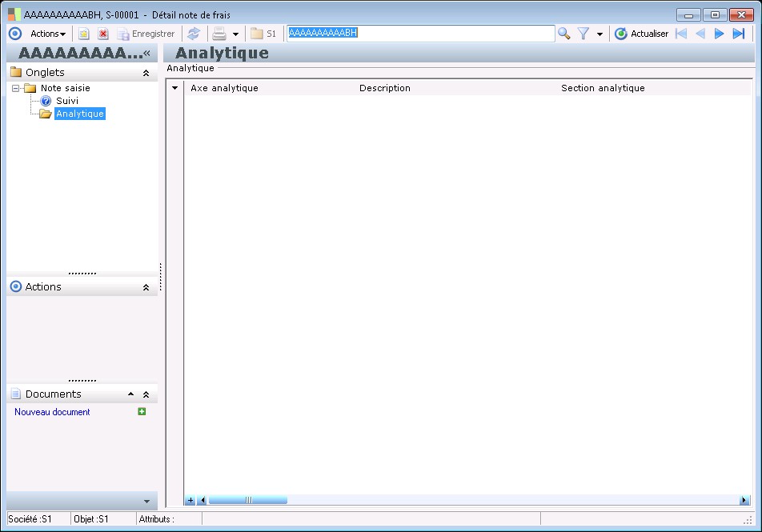Add a document with the green plus

click(142, 411)
